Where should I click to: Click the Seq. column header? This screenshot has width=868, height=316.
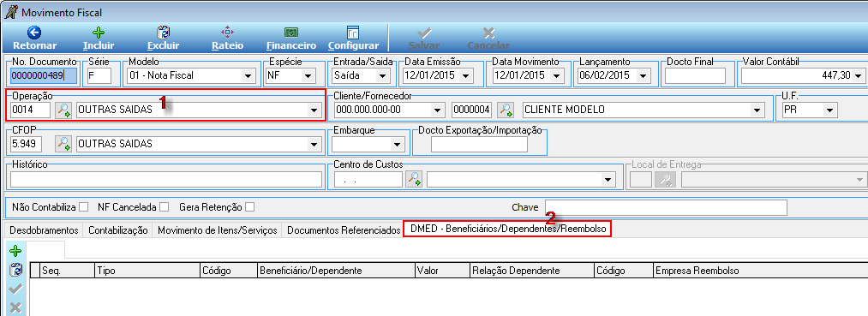[x=68, y=271]
